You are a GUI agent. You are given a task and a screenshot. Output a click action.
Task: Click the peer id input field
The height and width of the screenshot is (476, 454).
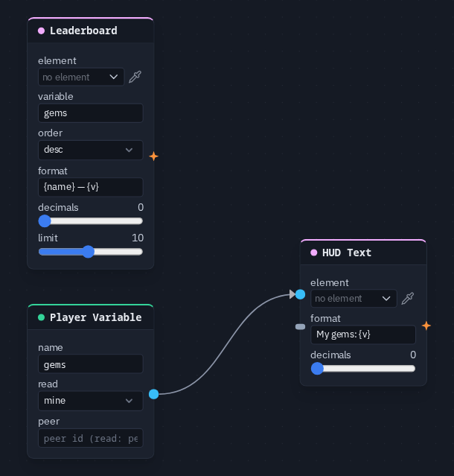(x=90, y=438)
